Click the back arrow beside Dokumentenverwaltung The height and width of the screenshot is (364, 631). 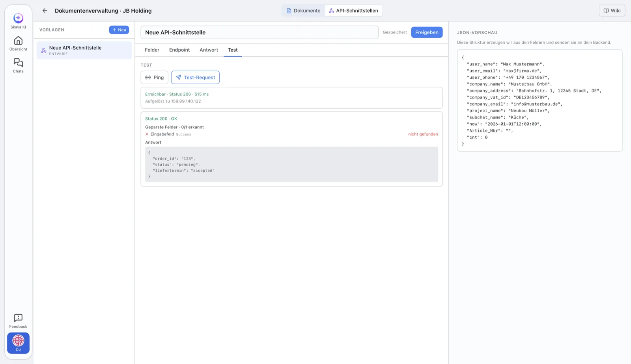[45, 11]
